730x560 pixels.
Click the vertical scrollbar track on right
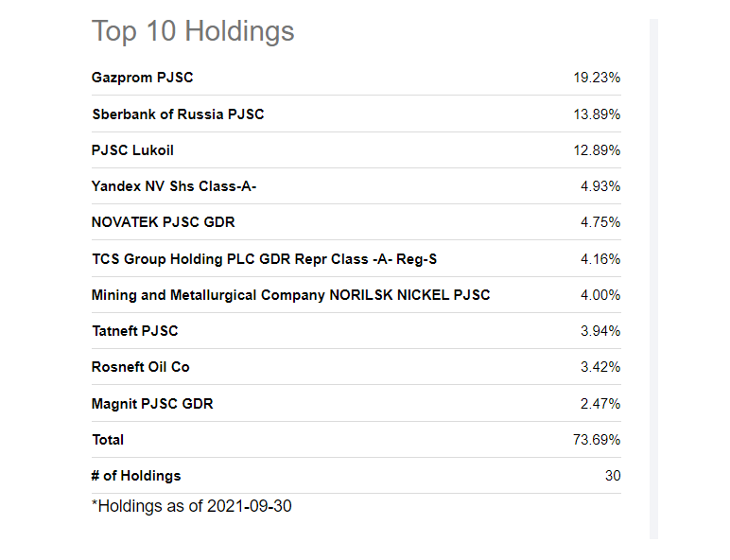[x=653, y=279]
